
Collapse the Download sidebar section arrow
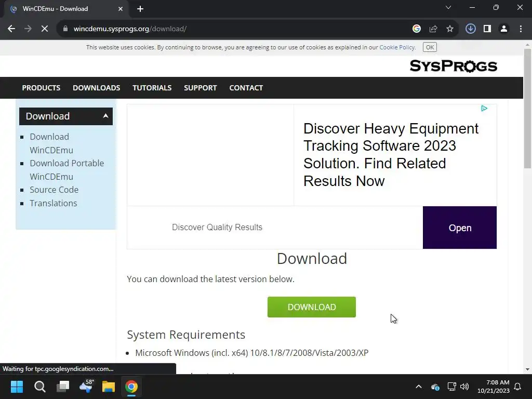pos(105,116)
